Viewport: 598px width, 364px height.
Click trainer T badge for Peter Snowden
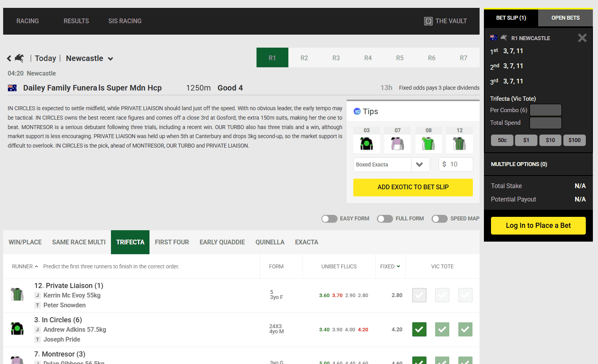pyautogui.click(x=37, y=305)
